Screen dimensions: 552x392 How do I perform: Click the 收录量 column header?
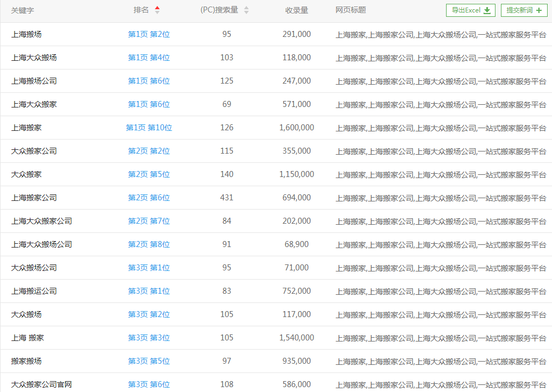[x=297, y=10]
